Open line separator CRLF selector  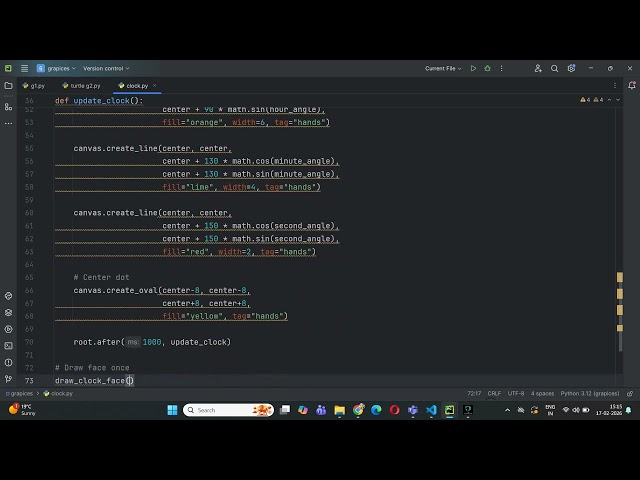[x=494, y=393]
